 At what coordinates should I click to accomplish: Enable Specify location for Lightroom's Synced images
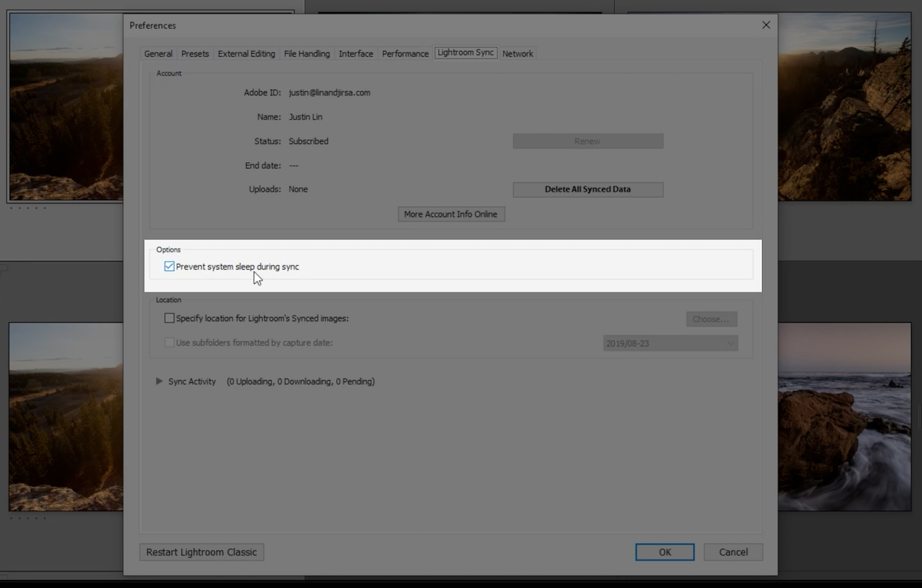click(x=169, y=318)
